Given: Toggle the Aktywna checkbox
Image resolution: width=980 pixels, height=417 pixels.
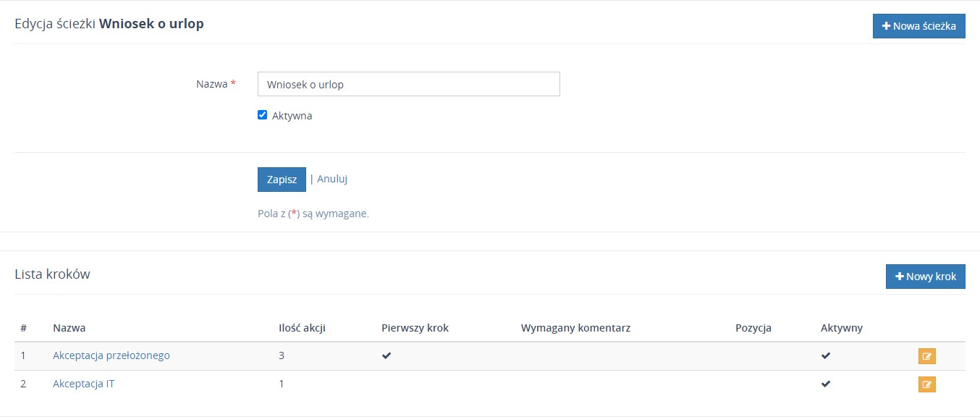Looking at the screenshot, I should (x=263, y=115).
